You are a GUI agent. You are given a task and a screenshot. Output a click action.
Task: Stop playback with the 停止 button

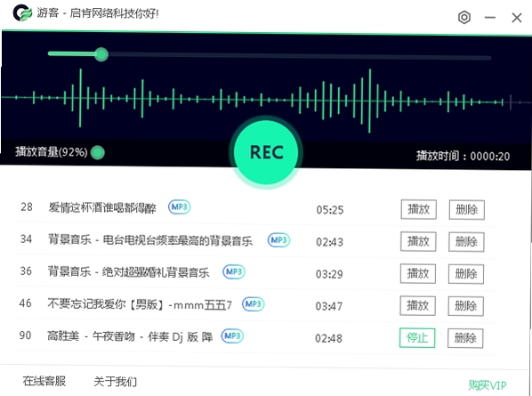[x=417, y=337]
